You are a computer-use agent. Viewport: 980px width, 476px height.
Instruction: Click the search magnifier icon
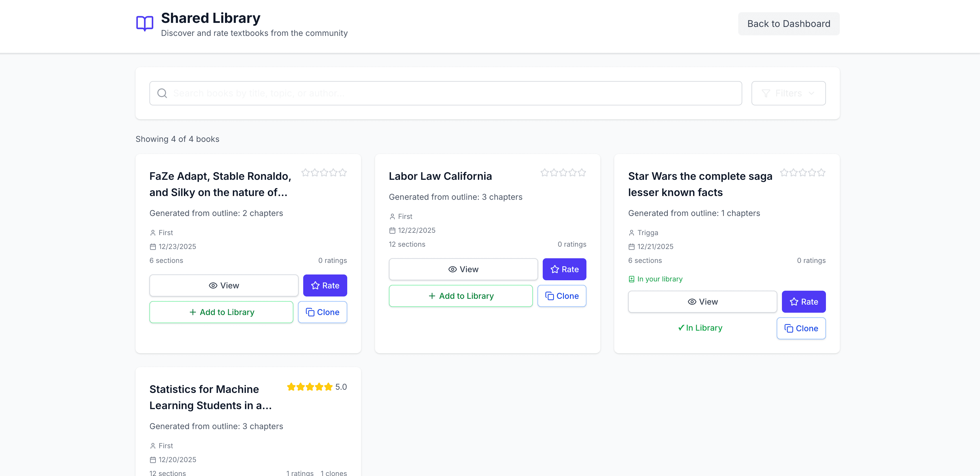click(x=162, y=93)
